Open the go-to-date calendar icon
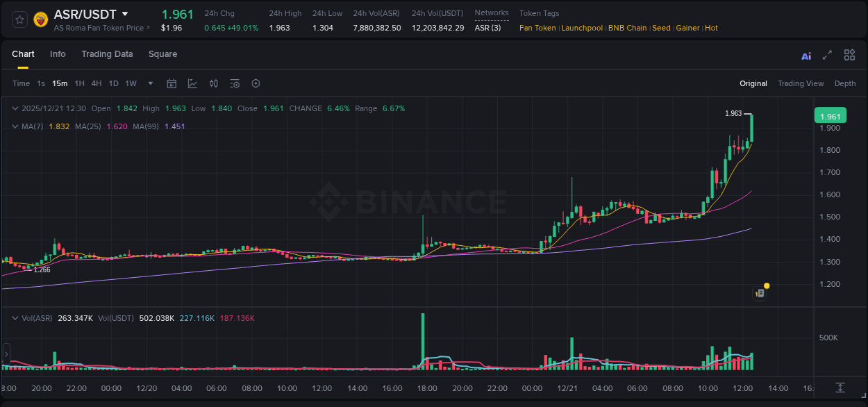 click(x=172, y=83)
